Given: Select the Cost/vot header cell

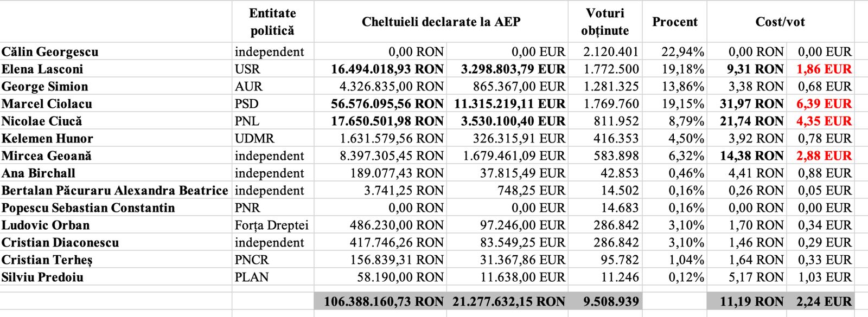Looking at the screenshot, I should pos(780,22).
